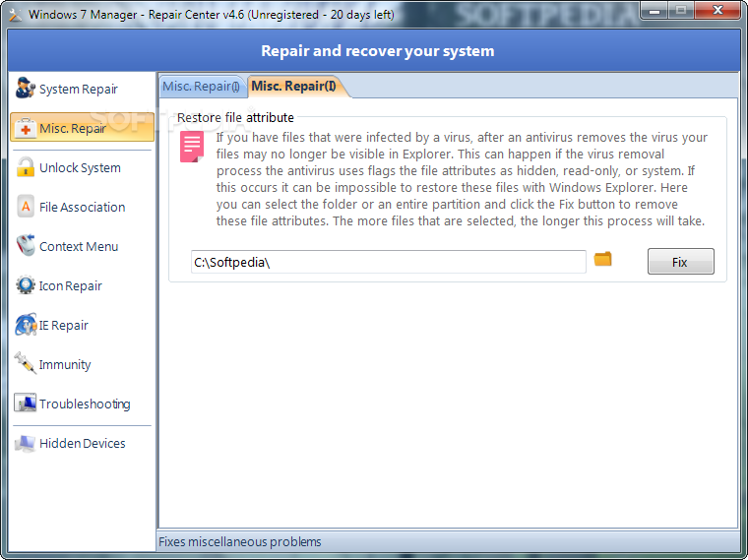Click the Hidden Devices computer icon
Screen dimensions: 748x560
(x=26, y=443)
